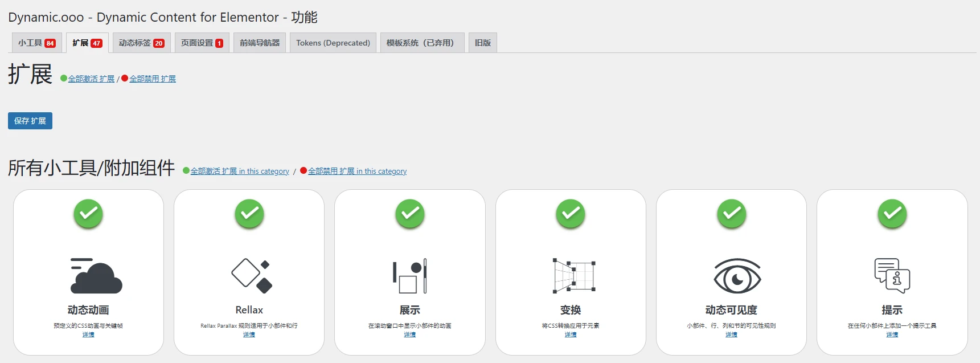The image size is (980, 363).
Task: Toggle the green checkmark on 提示 card
Action: 892,214
